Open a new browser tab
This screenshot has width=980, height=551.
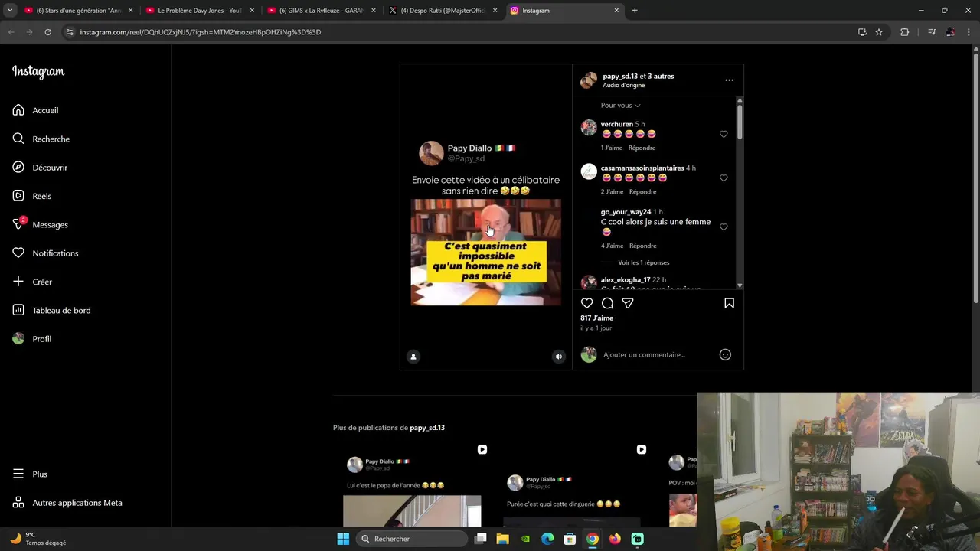click(635, 11)
